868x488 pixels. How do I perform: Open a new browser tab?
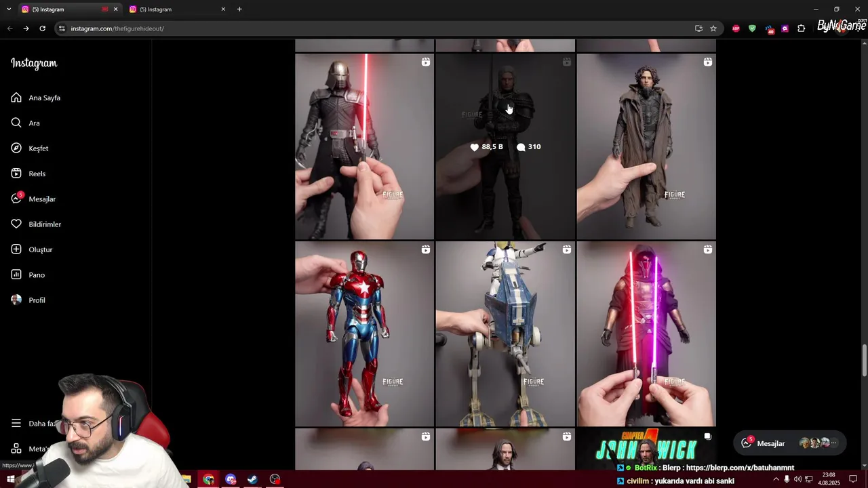pyautogui.click(x=239, y=9)
